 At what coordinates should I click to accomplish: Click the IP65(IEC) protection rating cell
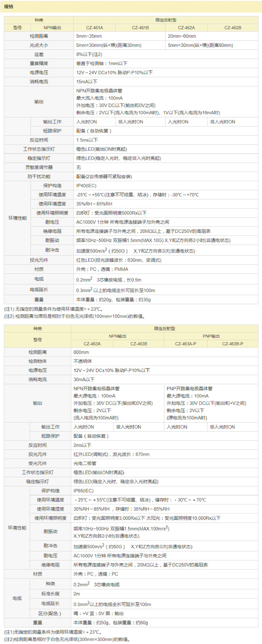pos(83,491)
